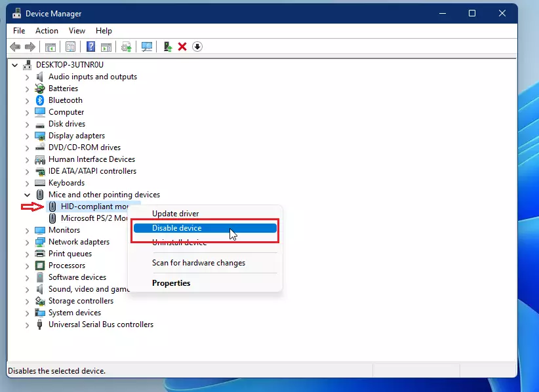Choose Update driver from the context menu
The height and width of the screenshot is (392, 539).
[x=205, y=214]
